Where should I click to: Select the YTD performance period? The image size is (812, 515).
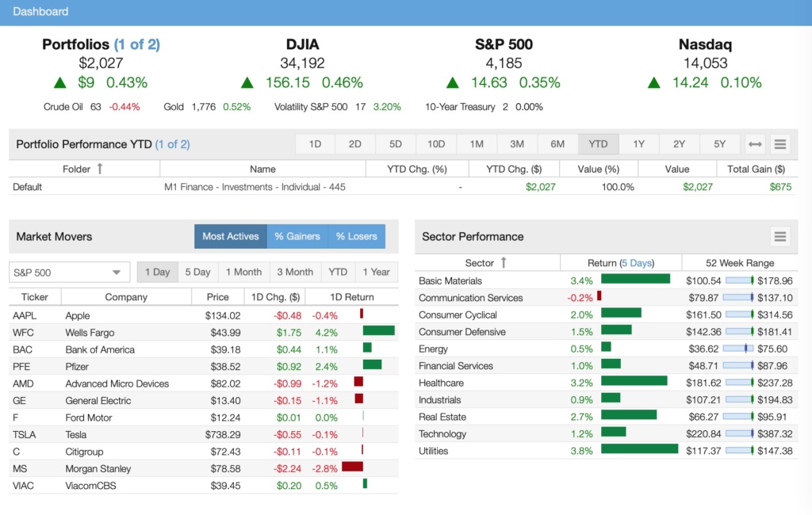(598, 144)
